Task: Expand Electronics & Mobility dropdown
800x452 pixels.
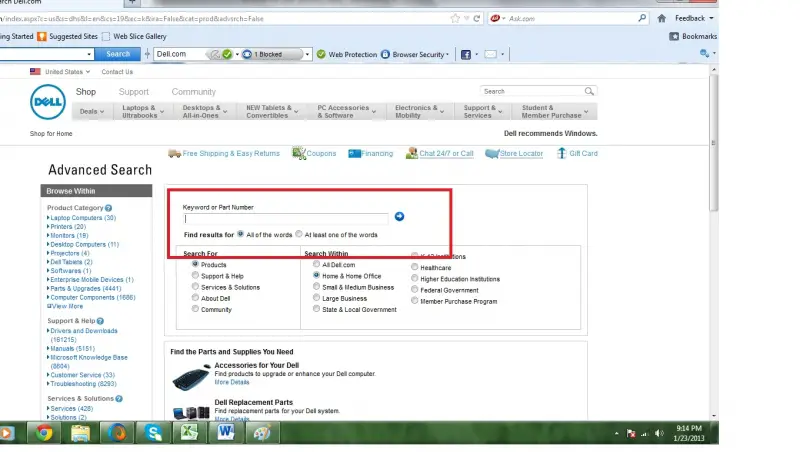Action: tap(419, 112)
